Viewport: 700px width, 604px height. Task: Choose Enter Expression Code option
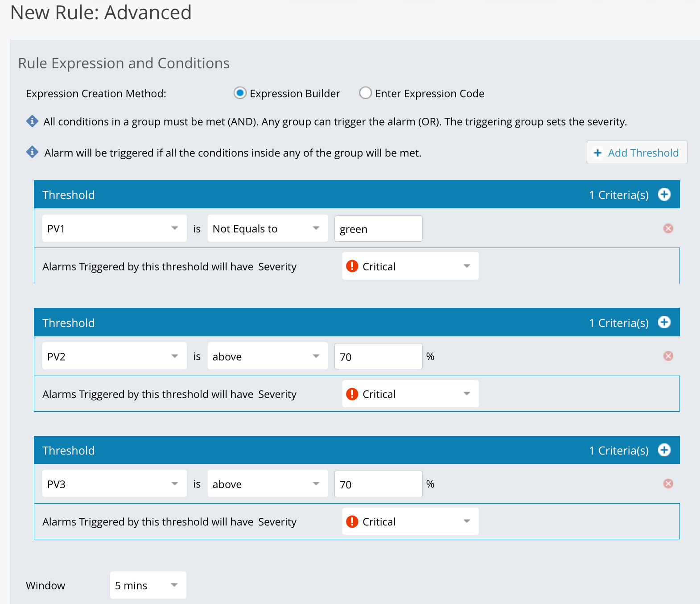pos(365,93)
